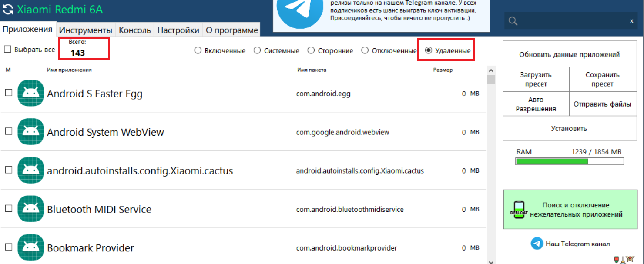Click the M column header
The image size is (644, 264).
(x=8, y=70)
